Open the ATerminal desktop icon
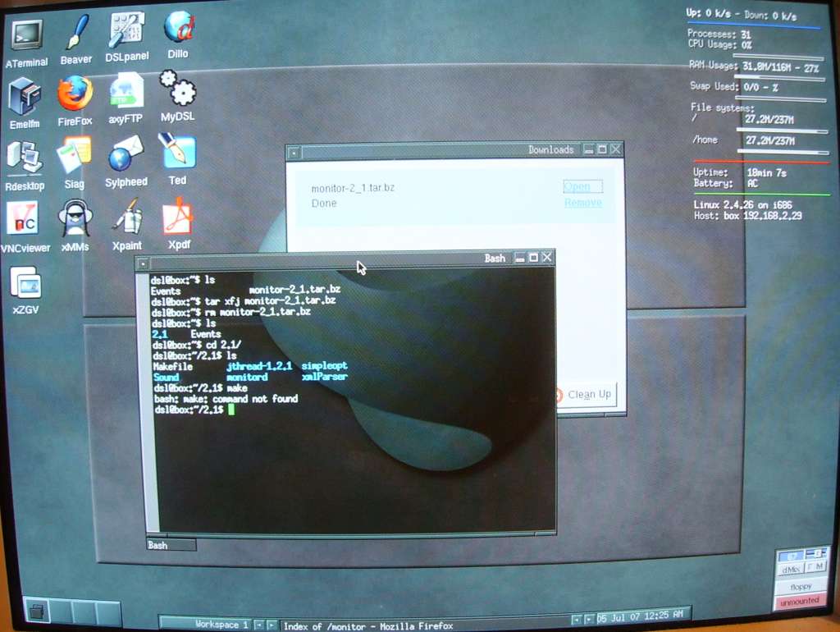The image size is (840, 632). pos(26,35)
